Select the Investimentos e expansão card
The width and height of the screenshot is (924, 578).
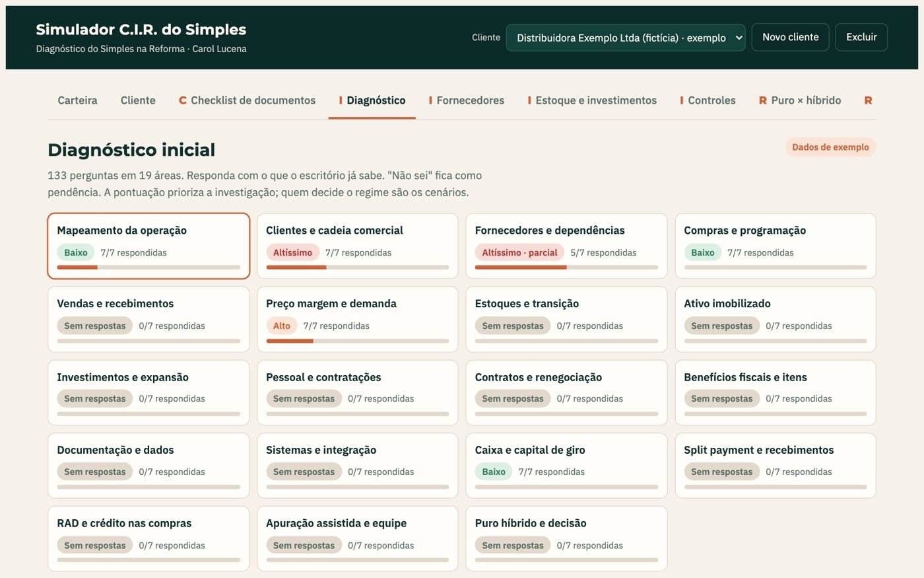[148, 392]
